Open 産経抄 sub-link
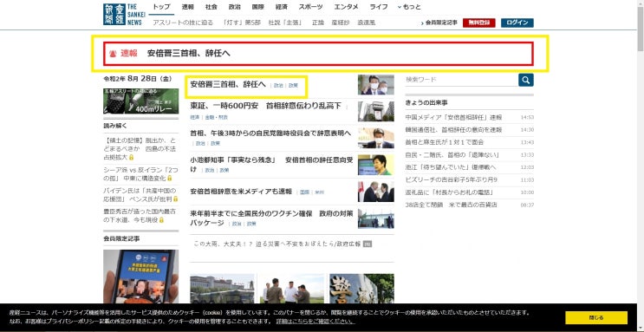 341,23
